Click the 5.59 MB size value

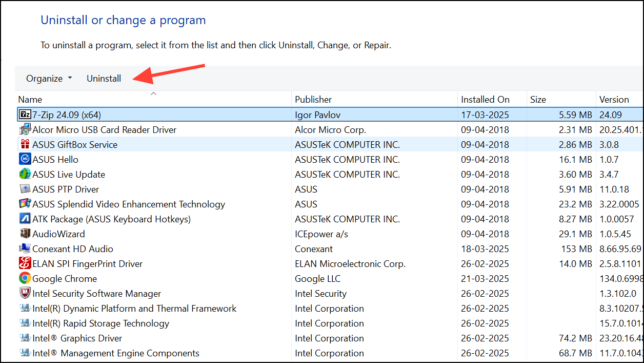tap(575, 115)
